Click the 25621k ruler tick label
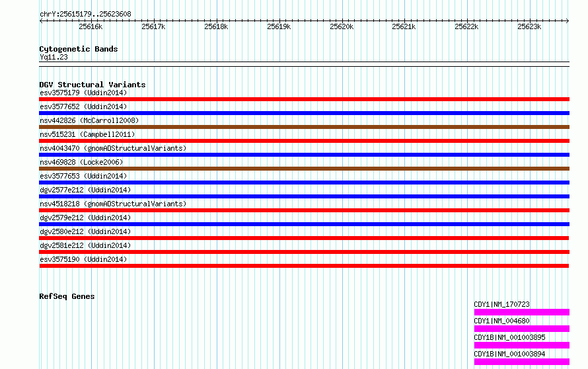Viewport: 588px width, 369px height. pyautogui.click(x=404, y=26)
